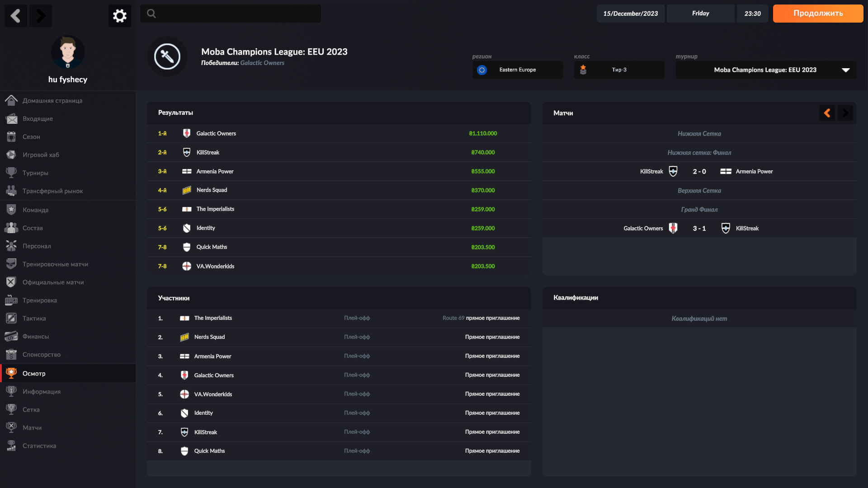Click the back navigation arrow
868x488 pixels.
click(x=16, y=16)
